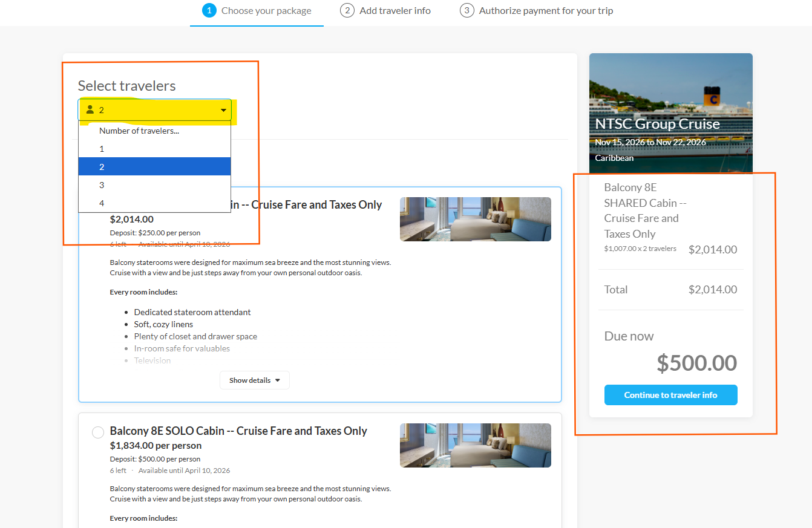Screen dimensions: 812x528
Task: Select the Balcony 8E SOLO Cabin radio button
Action: [x=97, y=432]
